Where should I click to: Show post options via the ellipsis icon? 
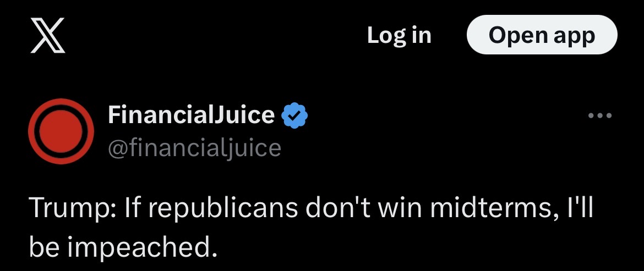tap(599, 116)
